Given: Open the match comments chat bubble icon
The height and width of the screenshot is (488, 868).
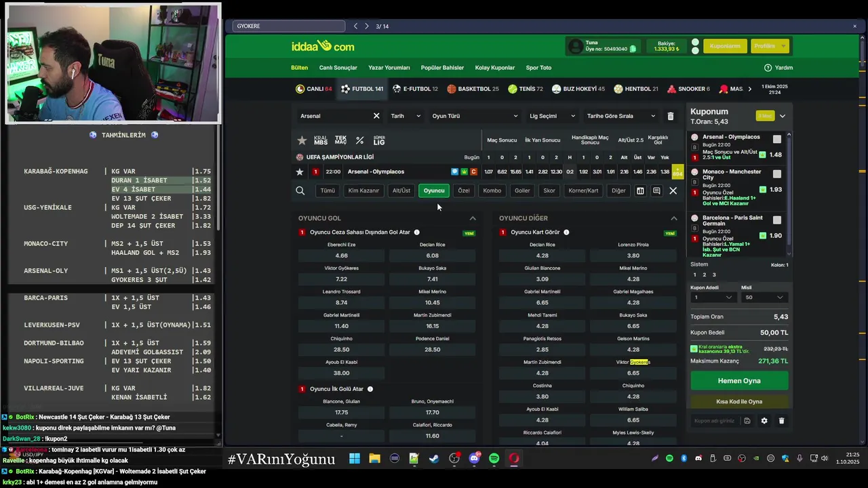Looking at the screenshot, I should 454,171.
